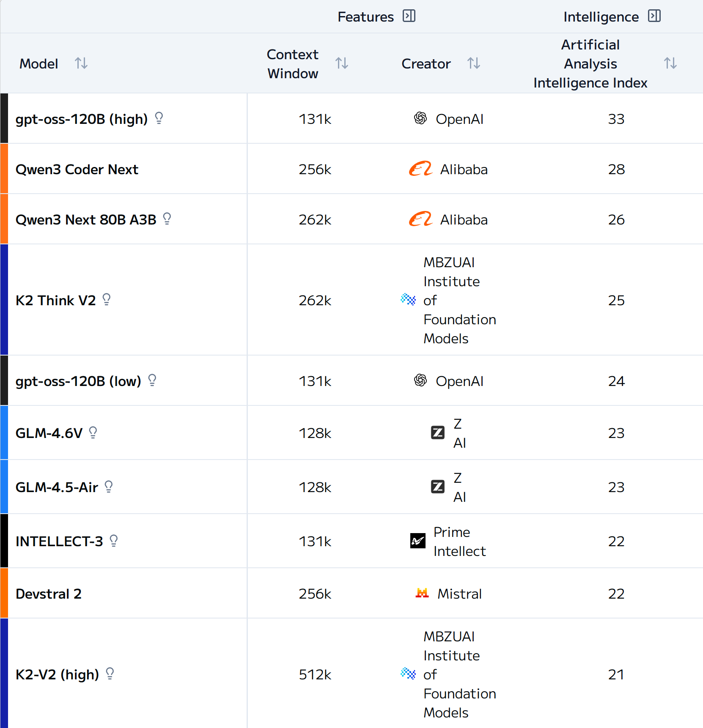Sort by Creator column arrows

point(474,63)
